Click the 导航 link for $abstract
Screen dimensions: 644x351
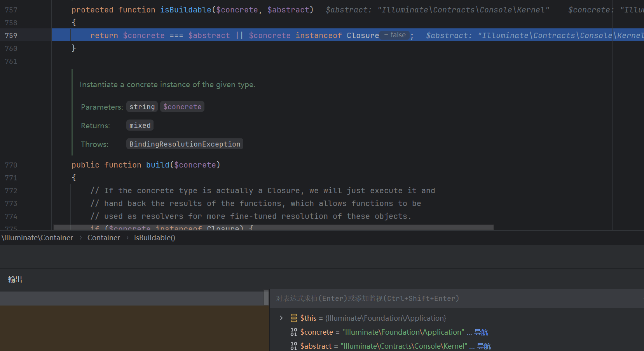pyautogui.click(x=484, y=346)
